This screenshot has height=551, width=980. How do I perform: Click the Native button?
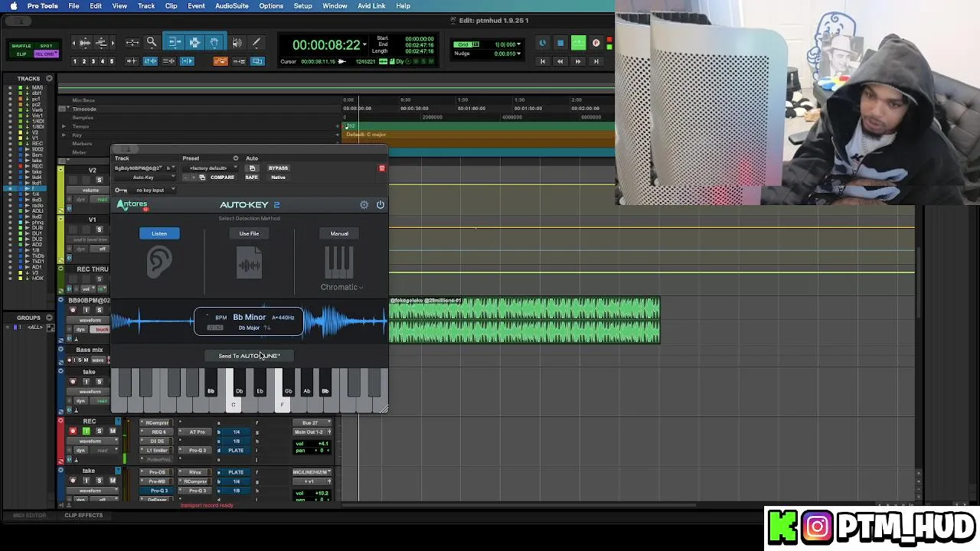(x=279, y=178)
